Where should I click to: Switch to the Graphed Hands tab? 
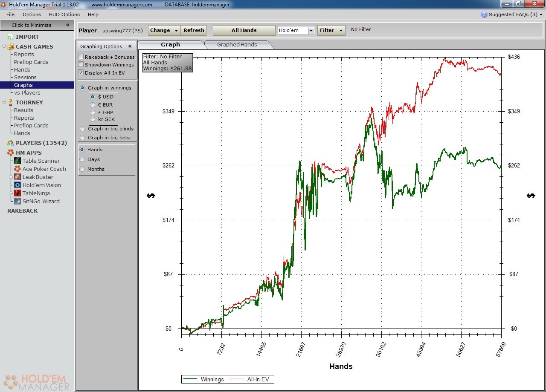click(237, 45)
